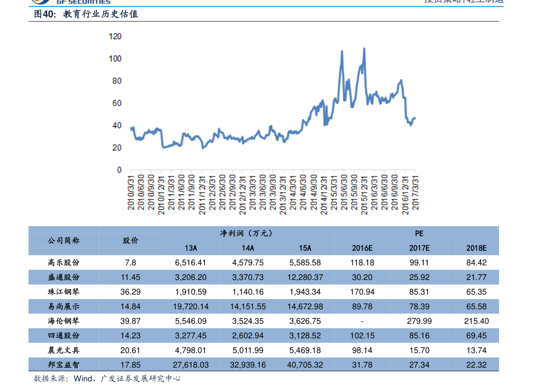Select the 2016E column header
Image resolution: width=534 pixels, height=392 pixels.
362,248
